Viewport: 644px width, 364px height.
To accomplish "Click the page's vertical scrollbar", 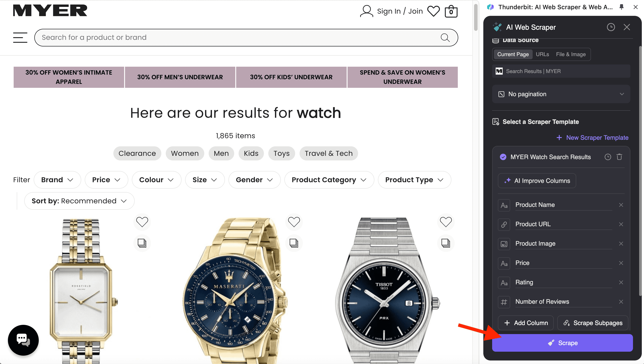I will click(475, 18).
